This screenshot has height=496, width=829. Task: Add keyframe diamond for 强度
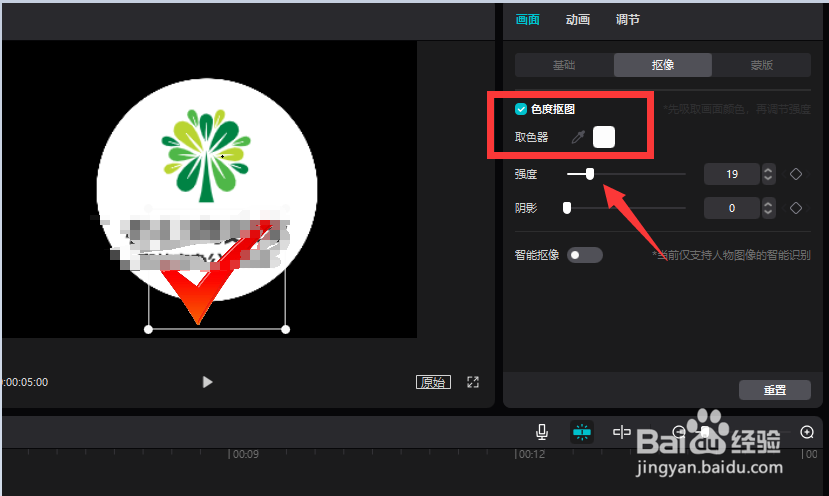[x=796, y=174]
